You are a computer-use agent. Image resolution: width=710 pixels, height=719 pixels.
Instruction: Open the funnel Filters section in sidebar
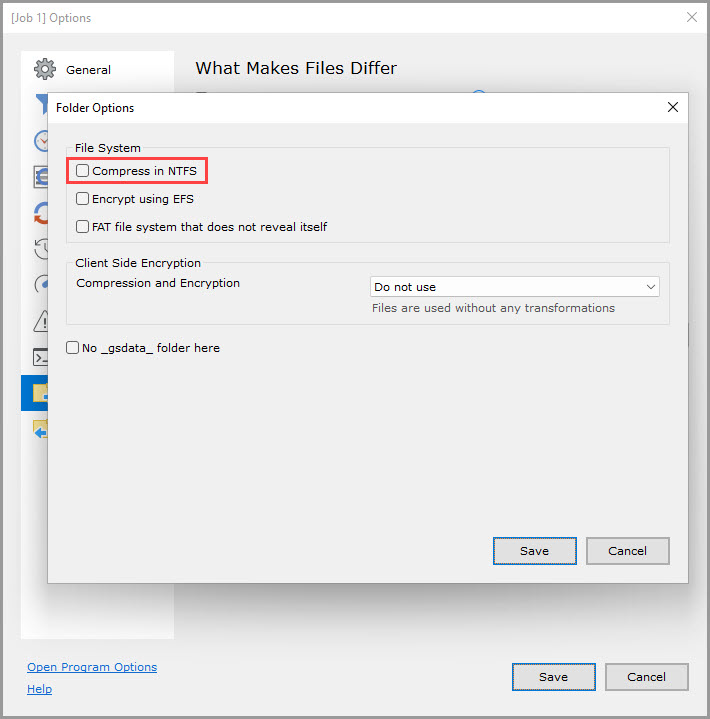(x=40, y=104)
